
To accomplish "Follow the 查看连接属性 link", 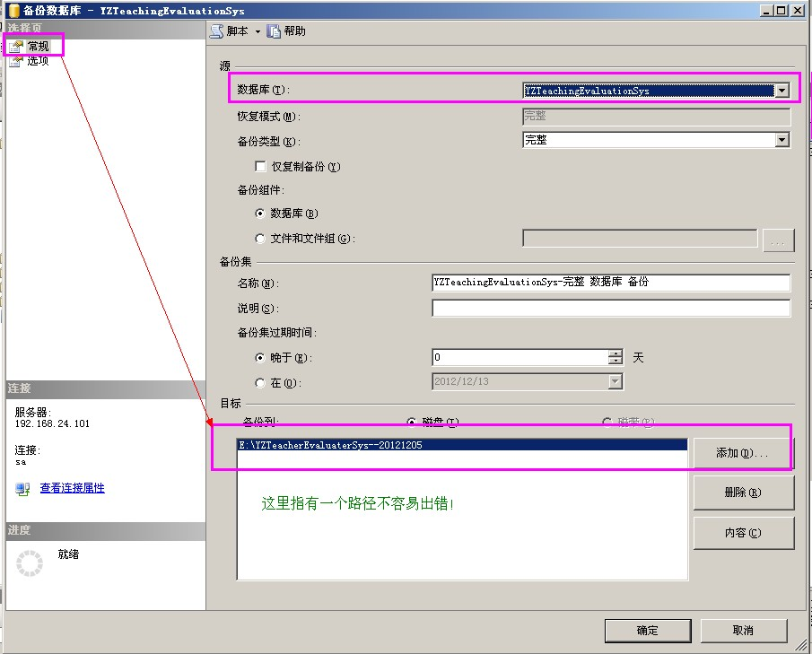I will pos(71,488).
